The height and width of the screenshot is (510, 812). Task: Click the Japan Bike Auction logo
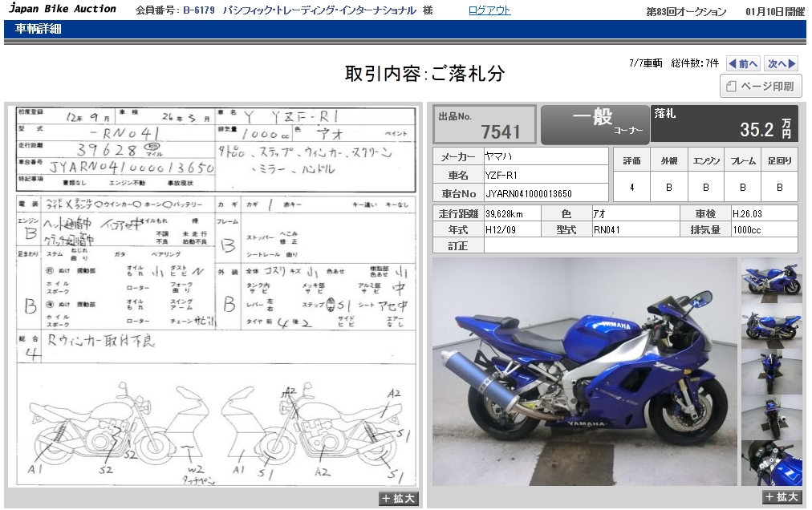click(63, 9)
